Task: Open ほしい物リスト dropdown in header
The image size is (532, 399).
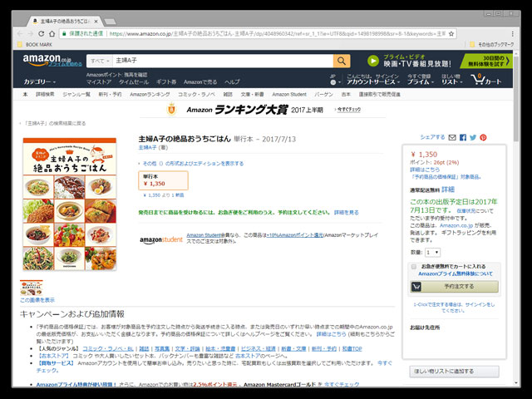Action: pyautogui.click(x=451, y=80)
